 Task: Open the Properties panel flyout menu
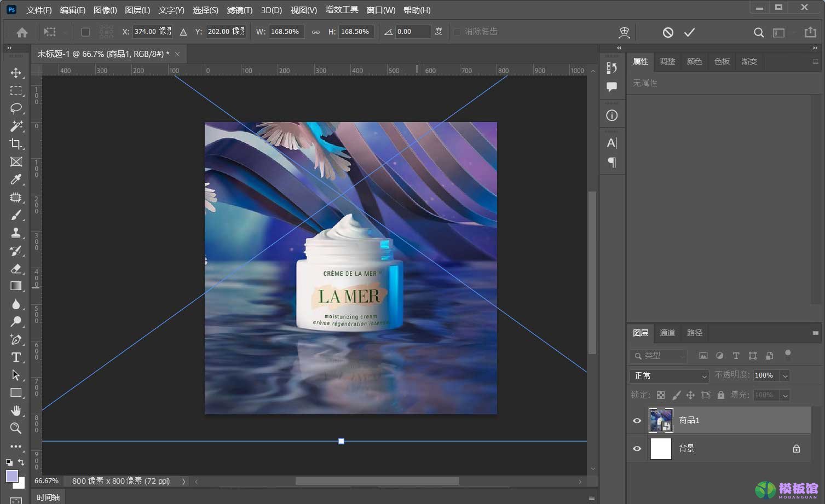coord(815,62)
